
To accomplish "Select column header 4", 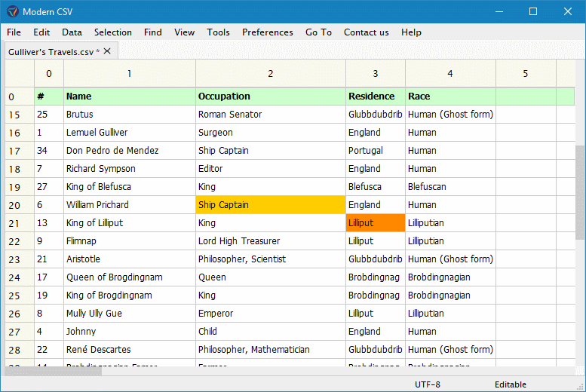I will [x=450, y=74].
